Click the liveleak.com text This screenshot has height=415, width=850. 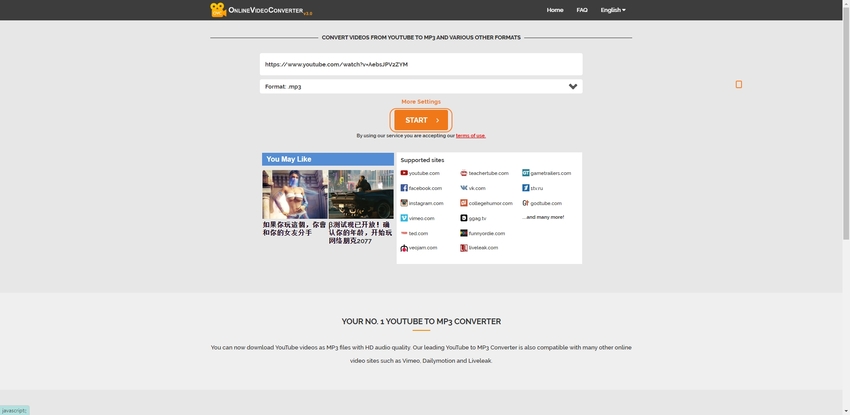pos(483,248)
